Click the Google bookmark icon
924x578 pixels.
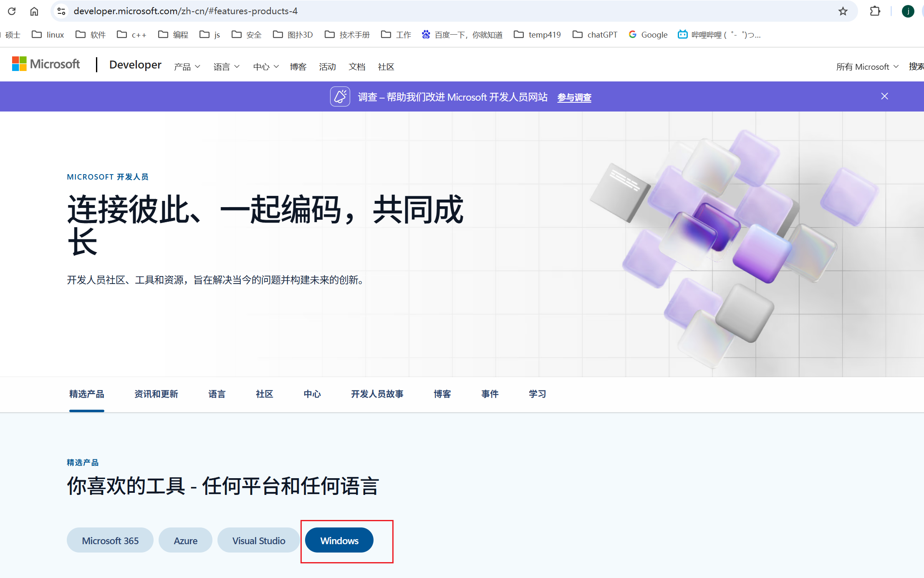pyautogui.click(x=633, y=34)
